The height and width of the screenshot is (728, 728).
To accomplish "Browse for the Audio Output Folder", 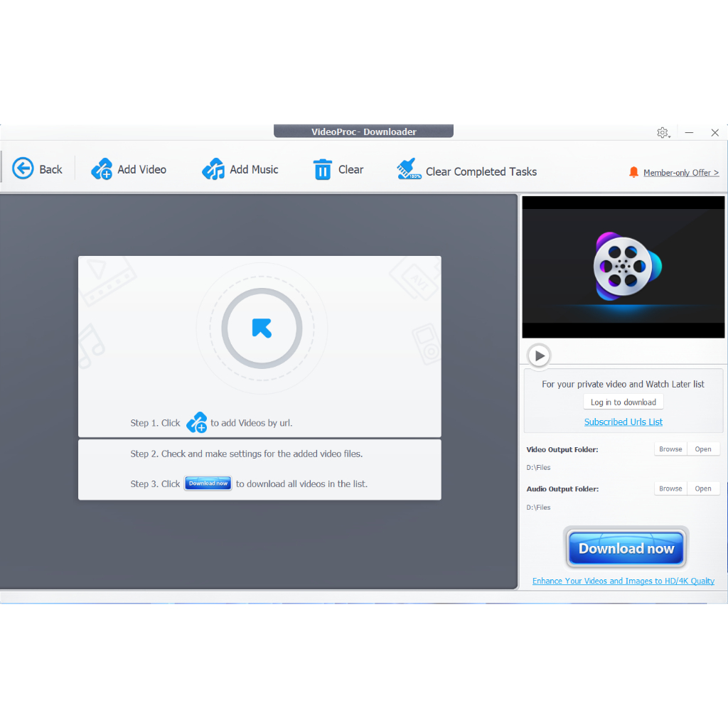I will [670, 488].
